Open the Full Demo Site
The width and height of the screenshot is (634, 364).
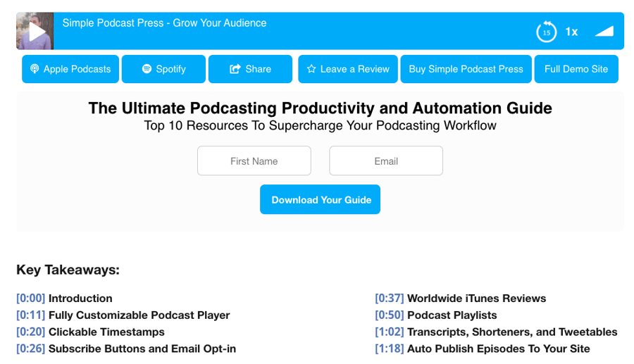click(576, 69)
